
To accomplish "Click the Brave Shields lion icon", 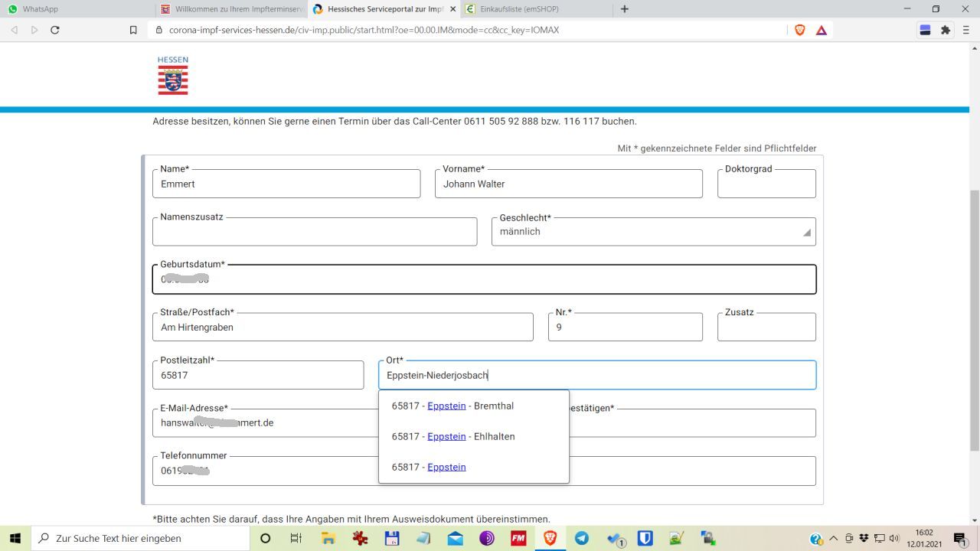I will click(800, 30).
